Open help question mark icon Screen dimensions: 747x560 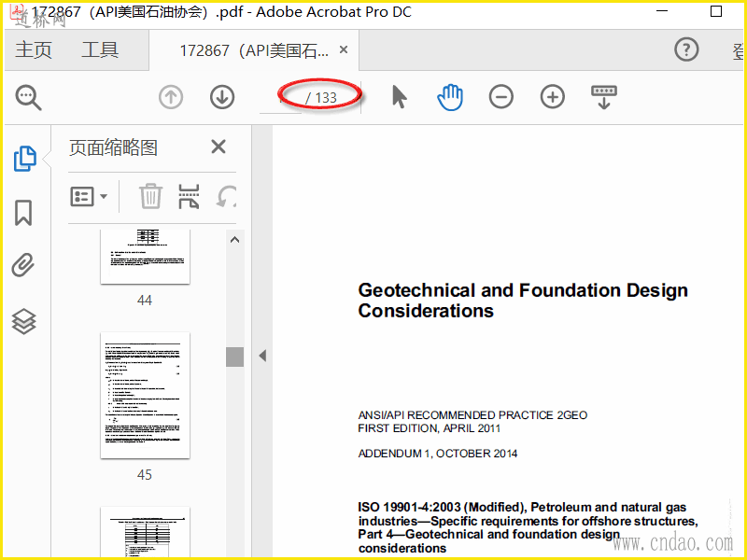point(686,49)
